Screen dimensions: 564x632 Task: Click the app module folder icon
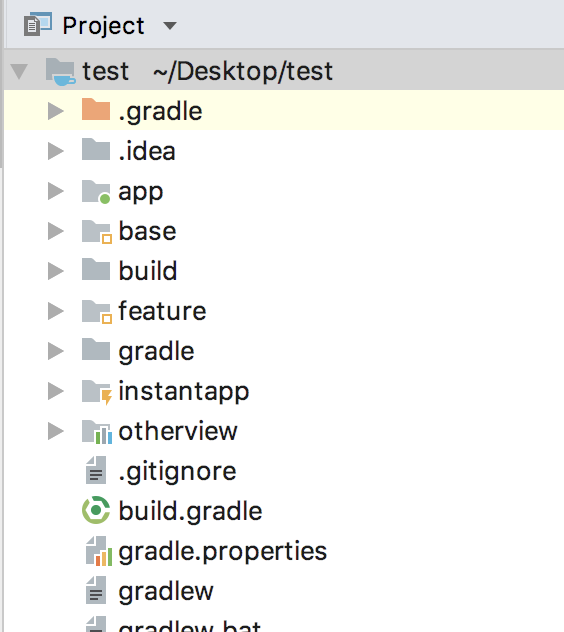point(96,191)
